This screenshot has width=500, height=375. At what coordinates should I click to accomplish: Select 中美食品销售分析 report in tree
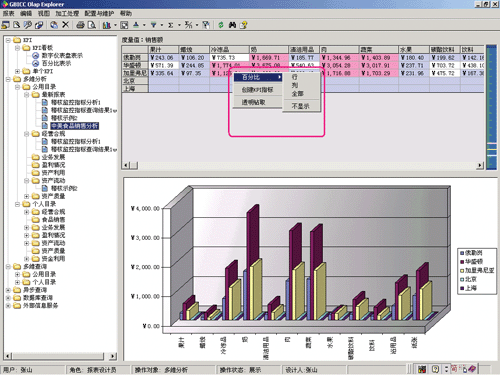pos(74,126)
